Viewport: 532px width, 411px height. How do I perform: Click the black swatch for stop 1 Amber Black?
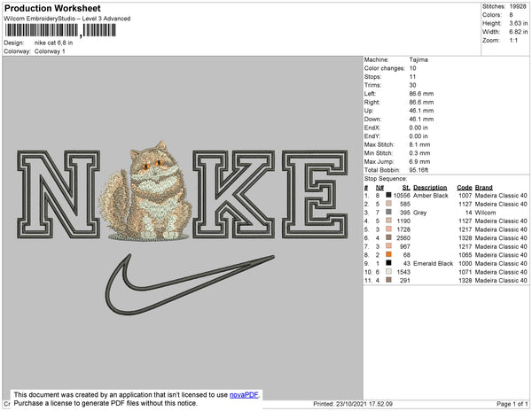coord(388,195)
